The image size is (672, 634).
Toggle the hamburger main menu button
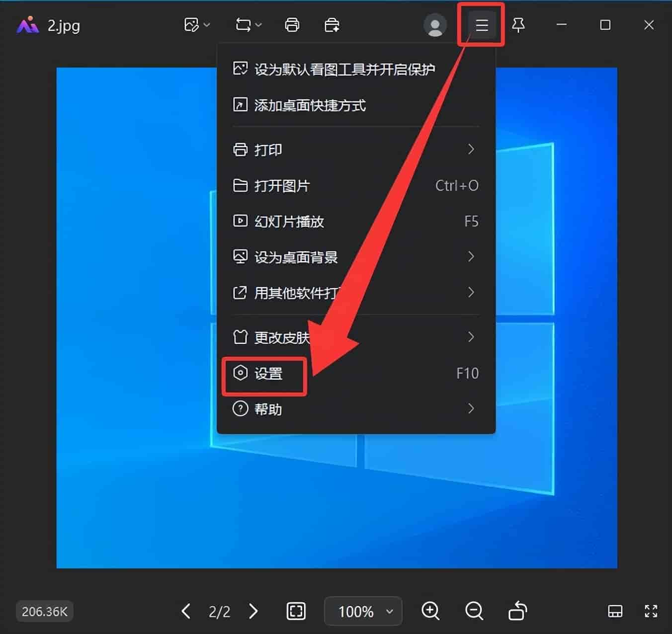pos(482,25)
